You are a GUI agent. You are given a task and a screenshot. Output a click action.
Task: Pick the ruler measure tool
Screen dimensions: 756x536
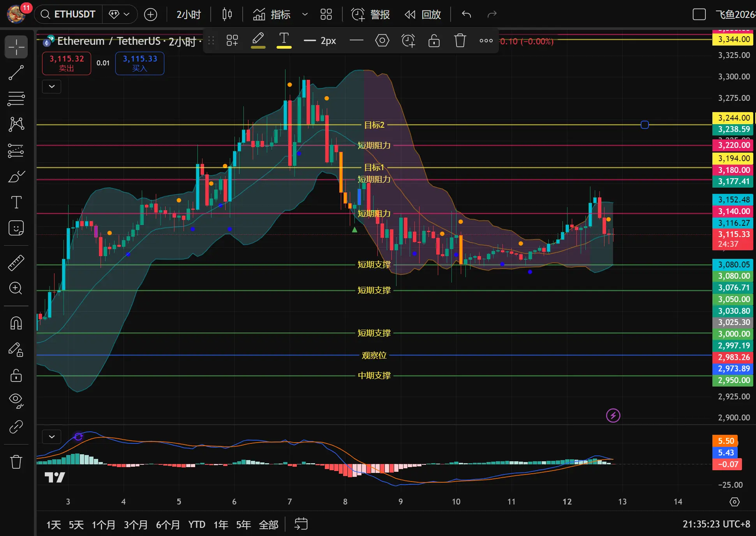click(x=16, y=263)
